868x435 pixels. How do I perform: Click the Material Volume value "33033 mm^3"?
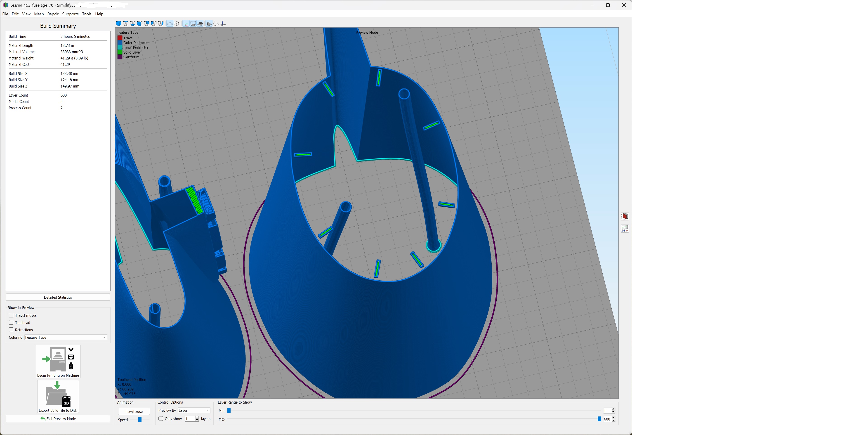tap(72, 52)
